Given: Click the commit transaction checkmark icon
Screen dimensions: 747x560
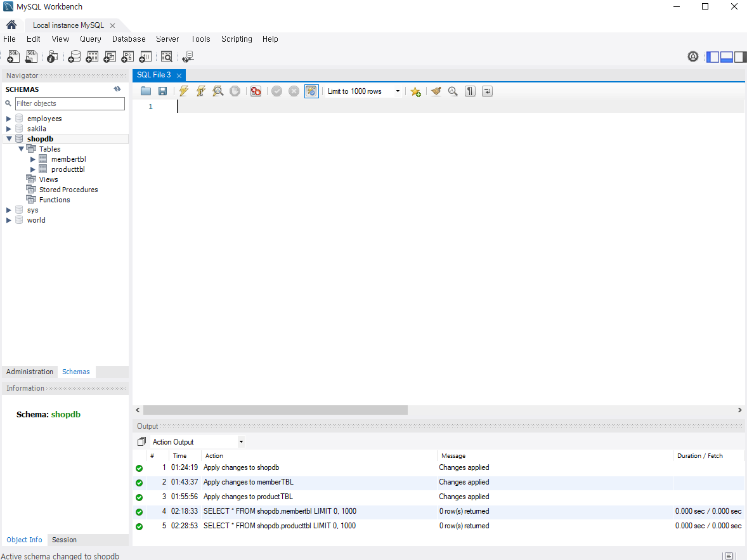Looking at the screenshot, I should coord(276,91).
